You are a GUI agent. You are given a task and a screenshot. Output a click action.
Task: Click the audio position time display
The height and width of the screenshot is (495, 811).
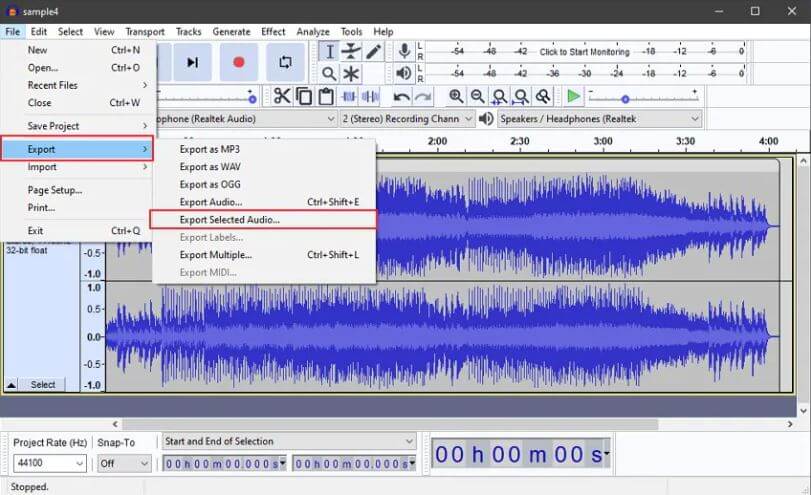pos(520,455)
